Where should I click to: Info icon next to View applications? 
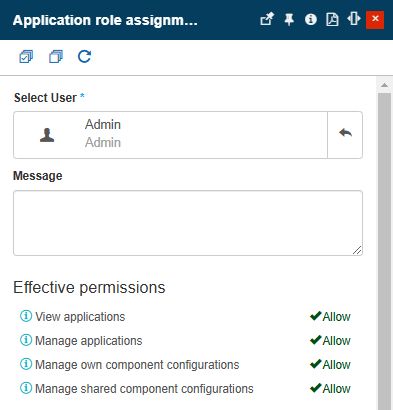pos(26,316)
